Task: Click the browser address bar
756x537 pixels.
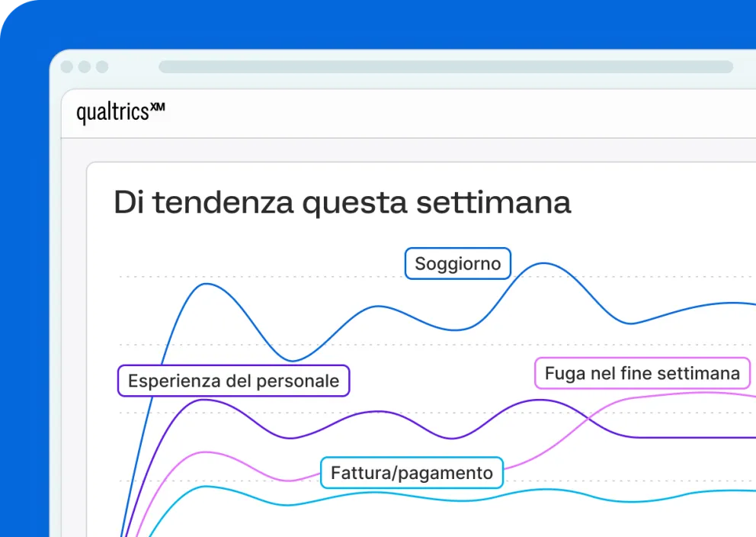Action: [x=446, y=66]
